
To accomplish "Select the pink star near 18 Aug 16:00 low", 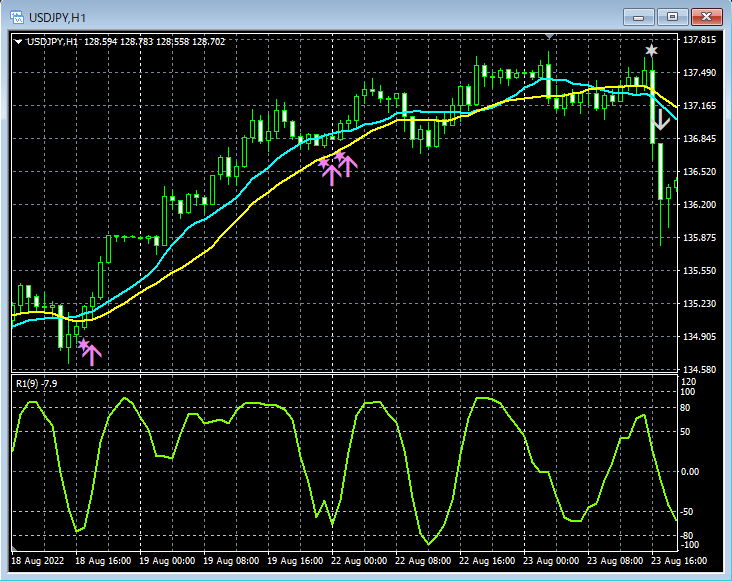I will pos(83,344).
